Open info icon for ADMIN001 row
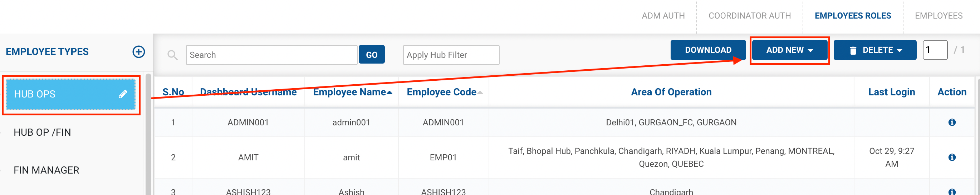The height and width of the screenshot is (195, 980). [951, 122]
